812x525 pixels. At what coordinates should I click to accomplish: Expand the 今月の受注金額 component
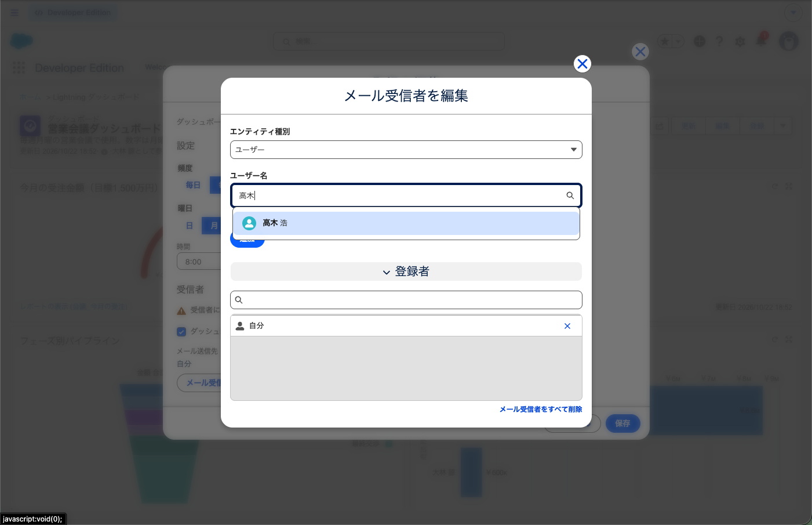coord(789,186)
